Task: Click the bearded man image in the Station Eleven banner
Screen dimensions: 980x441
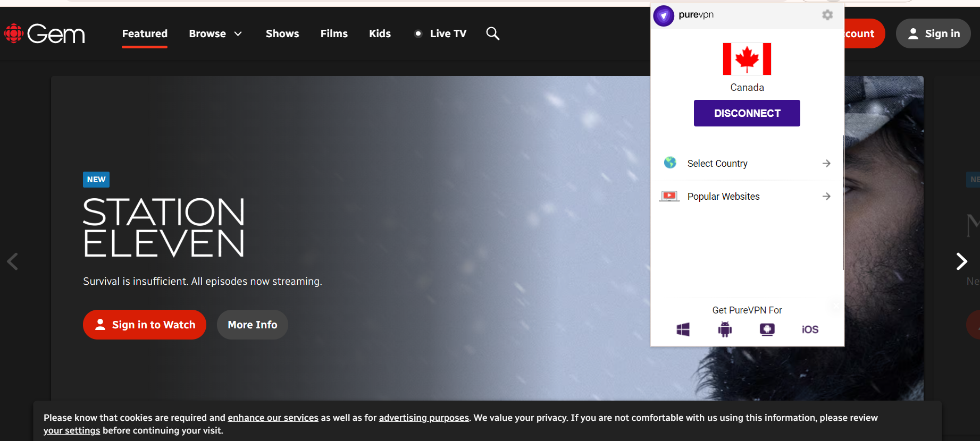Action: [883, 239]
